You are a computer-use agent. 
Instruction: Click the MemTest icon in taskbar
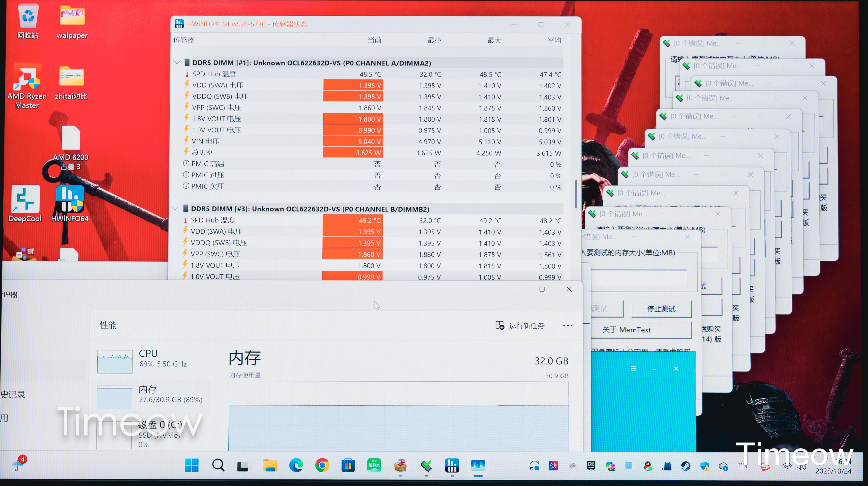[x=426, y=466]
